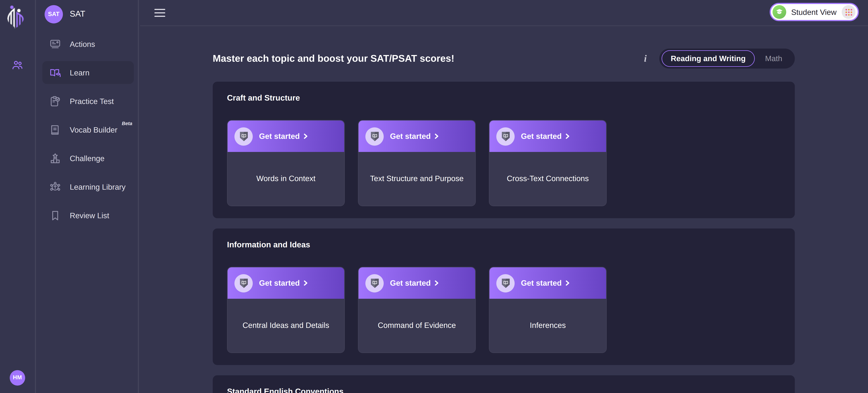Click the Actions sidebar icon
Image resolution: width=868 pixels, height=393 pixels.
[x=55, y=44]
